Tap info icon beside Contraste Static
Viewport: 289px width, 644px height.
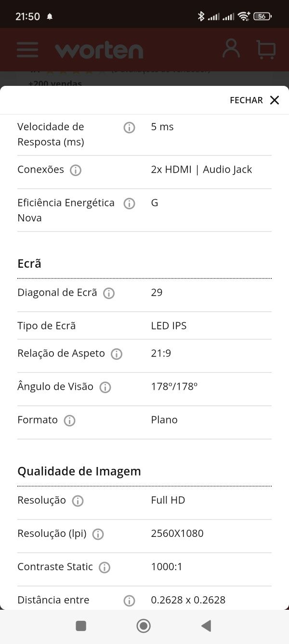(105, 567)
